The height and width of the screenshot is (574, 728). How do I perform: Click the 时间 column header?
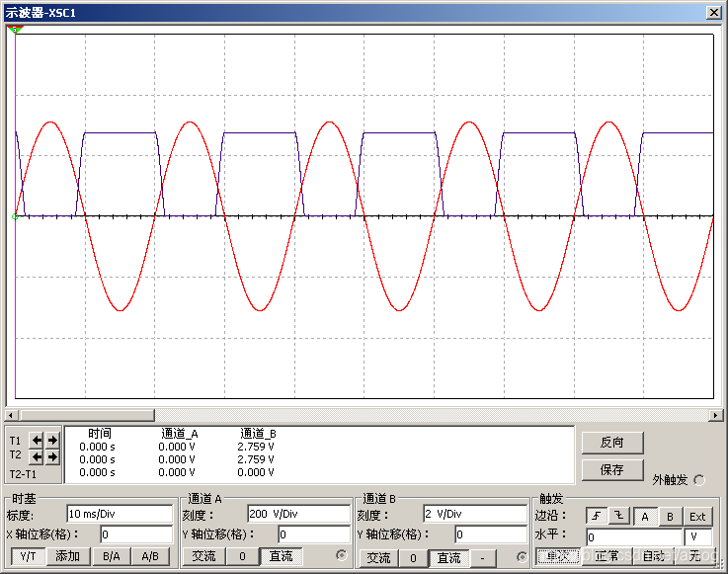point(100,434)
